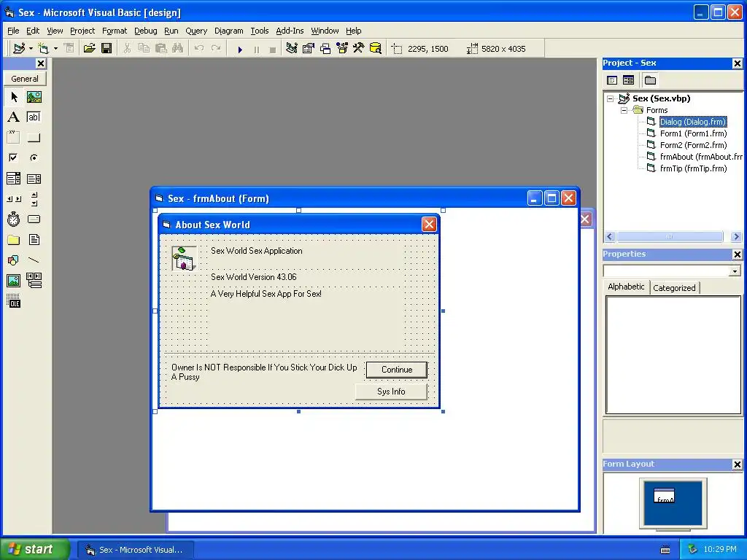Image resolution: width=747 pixels, height=560 pixels.
Task: Click the Open Project folder icon
Action: pyautogui.click(x=89, y=49)
